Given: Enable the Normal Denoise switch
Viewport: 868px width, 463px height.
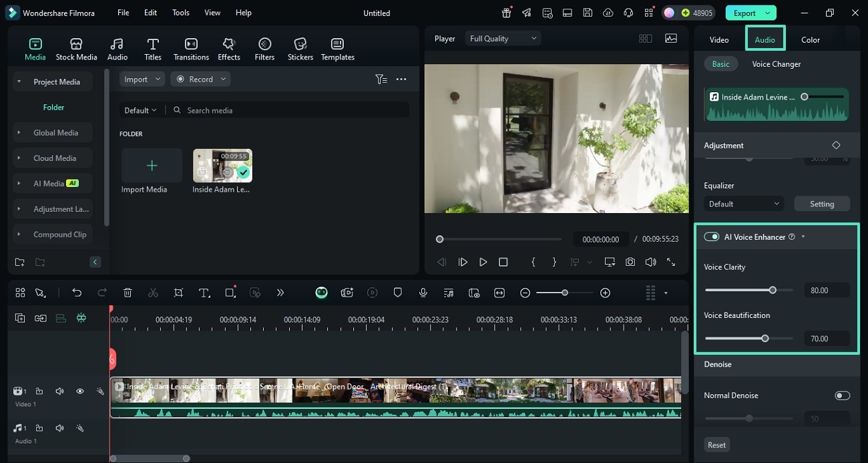Looking at the screenshot, I should coord(842,396).
